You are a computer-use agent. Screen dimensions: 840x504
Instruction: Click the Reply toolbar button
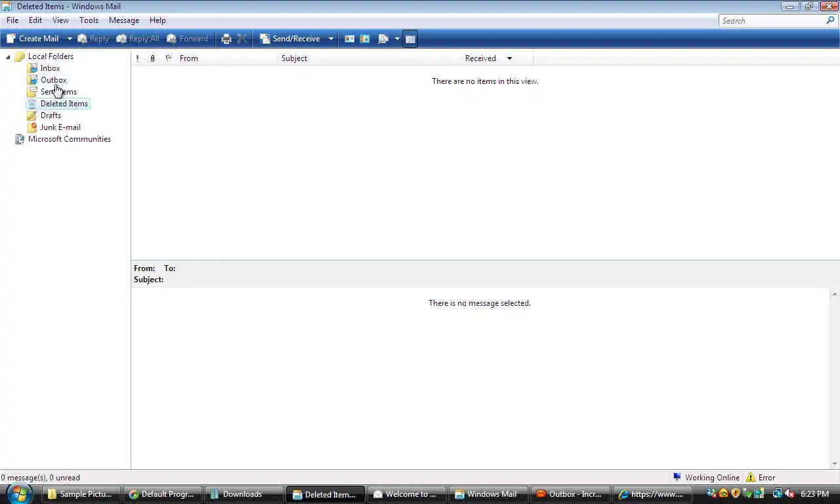(93, 39)
